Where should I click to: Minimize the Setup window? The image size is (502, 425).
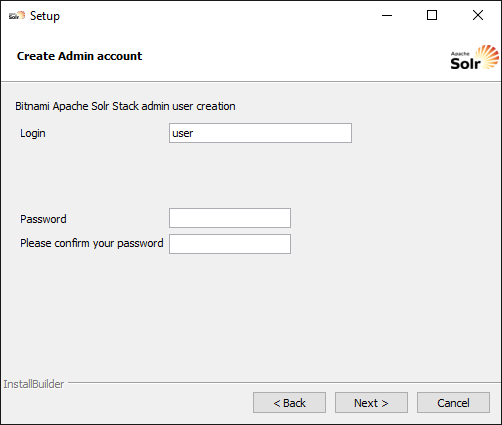pyautogui.click(x=387, y=15)
